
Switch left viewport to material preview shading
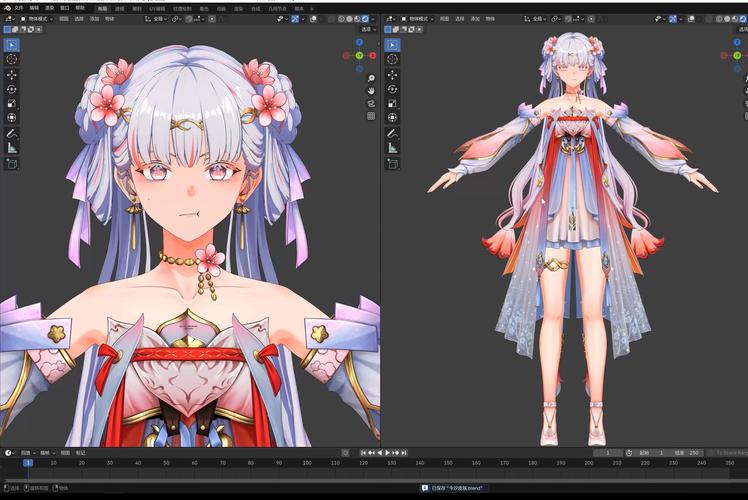[357, 19]
